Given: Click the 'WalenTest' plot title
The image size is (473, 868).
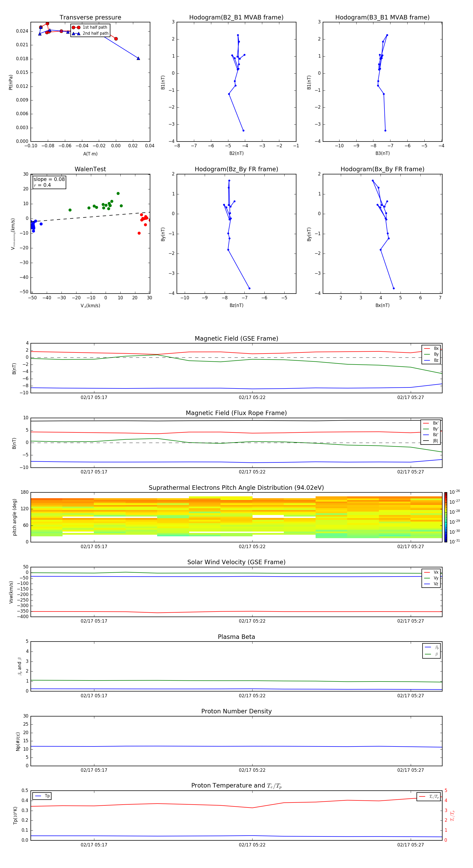Looking at the screenshot, I should [90, 169].
